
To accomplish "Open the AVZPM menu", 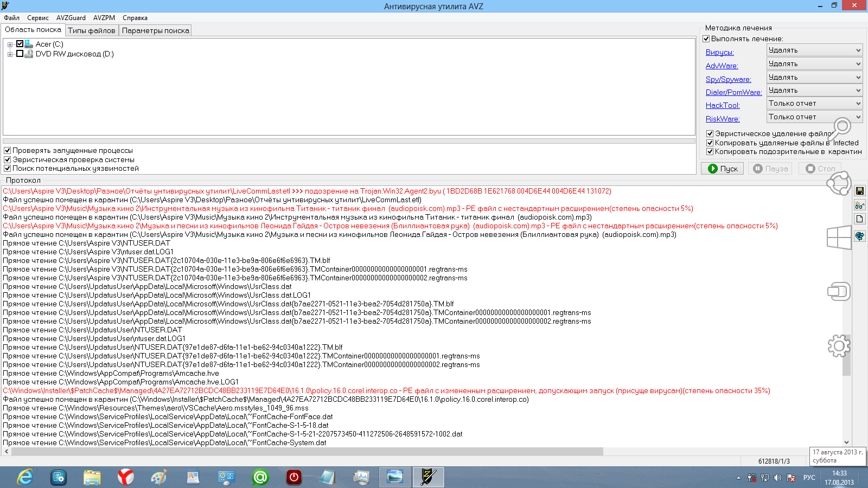I will coord(104,18).
